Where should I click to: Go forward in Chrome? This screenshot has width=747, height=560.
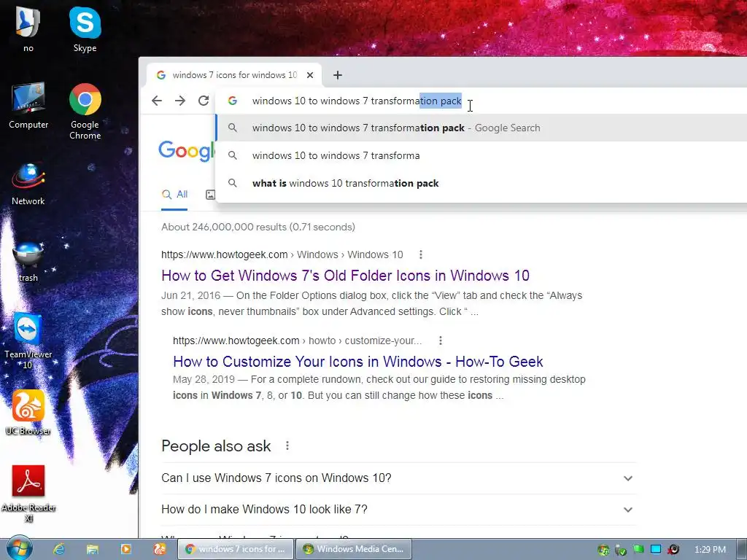(180, 101)
